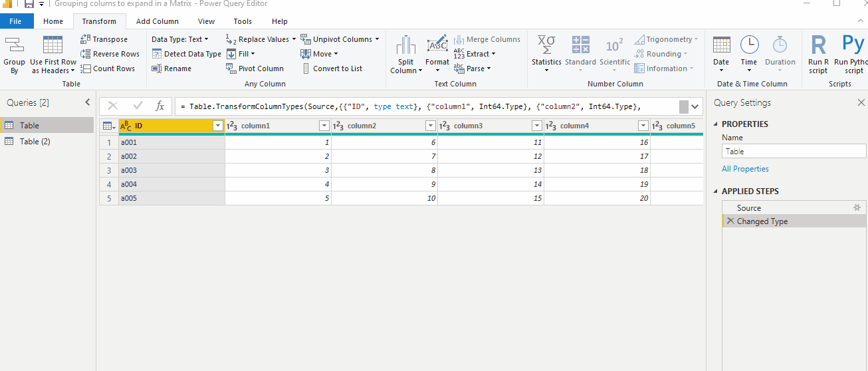Click the Time column icon
Image resolution: width=868 pixels, height=371 pixels.
[x=749, y=45]
